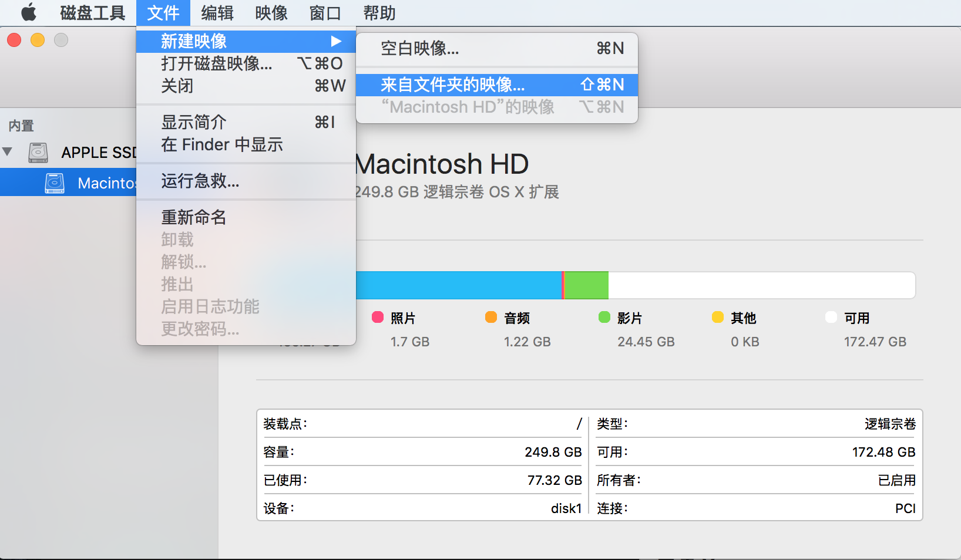Click the 24.45 GB movies size value

(646, 342)
